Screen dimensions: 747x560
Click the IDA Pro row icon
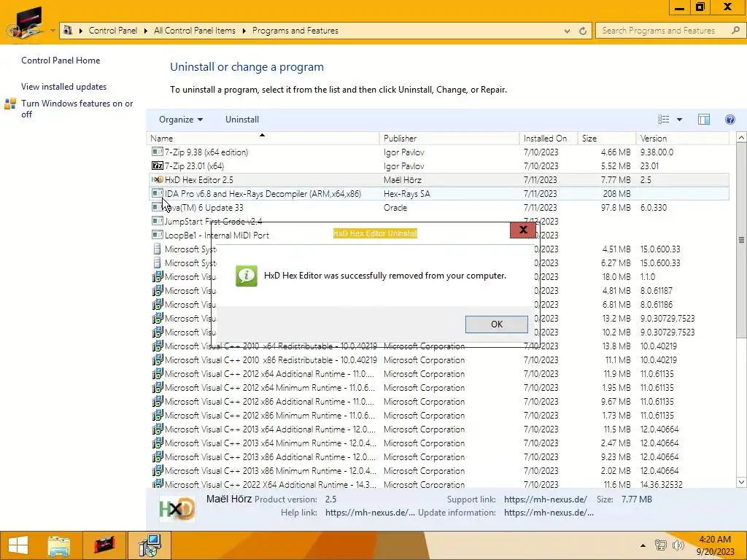[158, 193]
